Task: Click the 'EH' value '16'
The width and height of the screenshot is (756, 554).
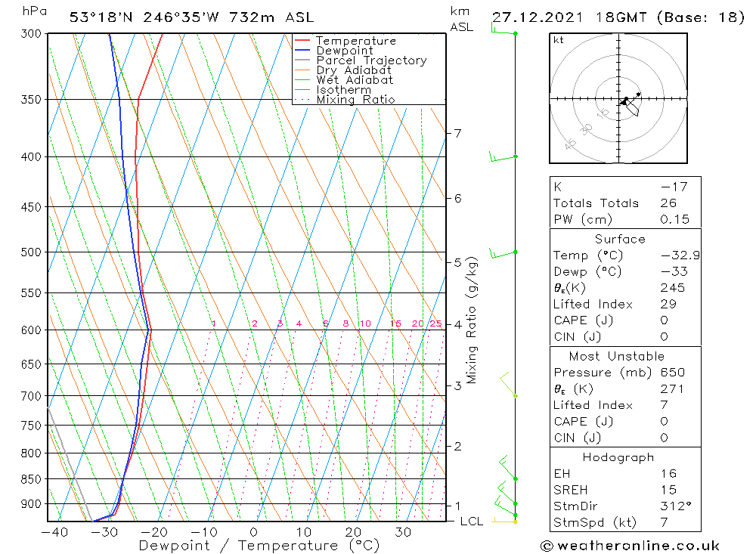Action: 669,474
